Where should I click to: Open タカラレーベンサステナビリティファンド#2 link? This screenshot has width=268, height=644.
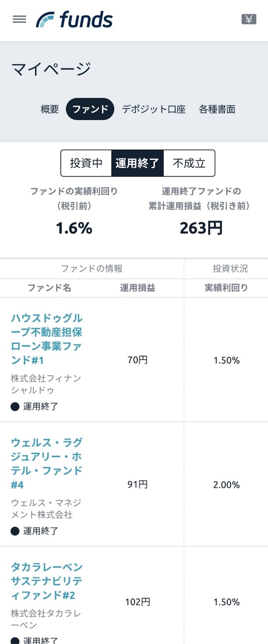(x=47, y=581)
